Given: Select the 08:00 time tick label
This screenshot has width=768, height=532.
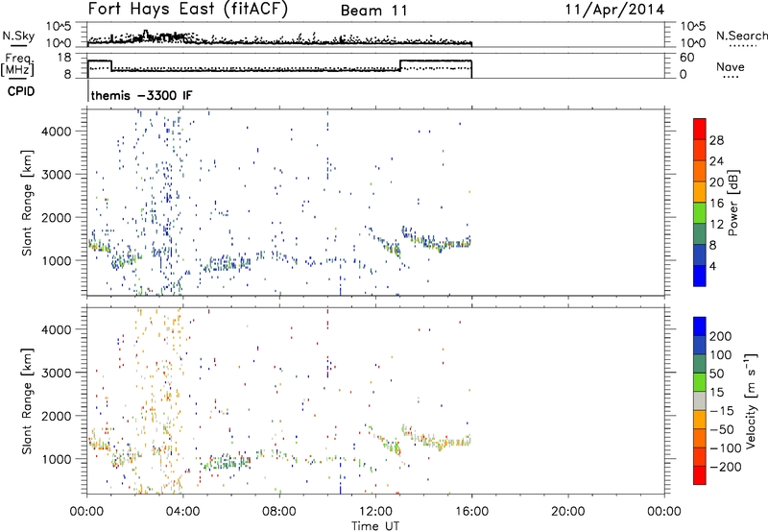Looking at the screenshot, I should click(x=279, y=512).
